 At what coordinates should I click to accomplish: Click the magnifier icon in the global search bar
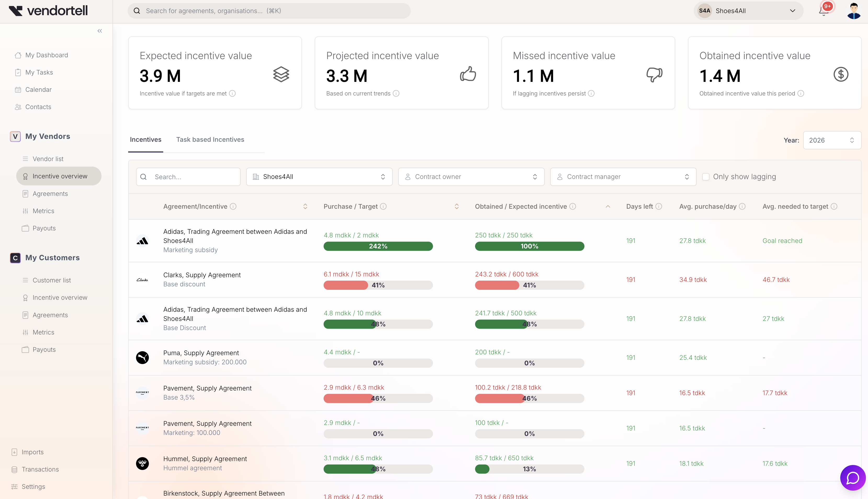[137, 11]
